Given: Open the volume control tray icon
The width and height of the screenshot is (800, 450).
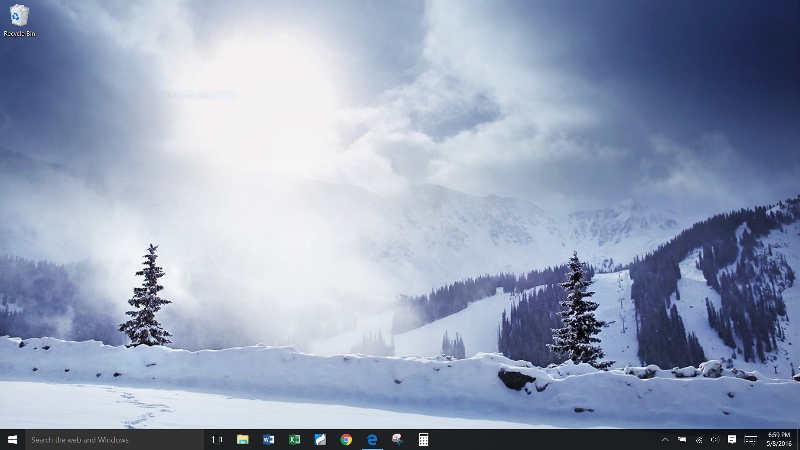Looking at the screenshot, I should (715, 439).
